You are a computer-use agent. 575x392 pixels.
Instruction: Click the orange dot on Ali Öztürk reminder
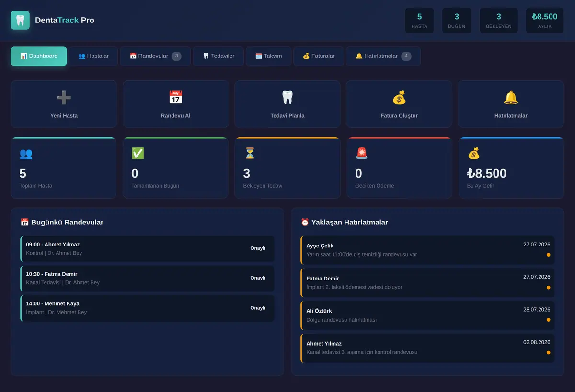[x=548, y=320]
